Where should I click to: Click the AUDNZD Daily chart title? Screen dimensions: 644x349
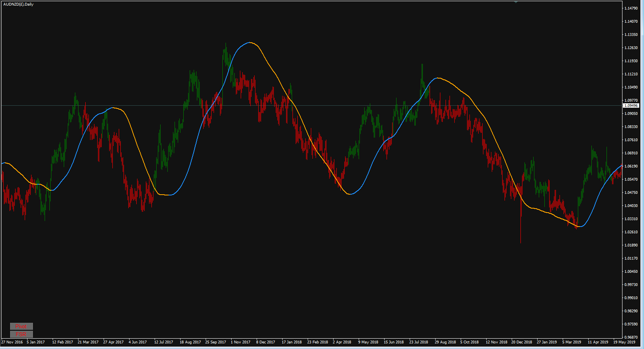pos(18,4)
